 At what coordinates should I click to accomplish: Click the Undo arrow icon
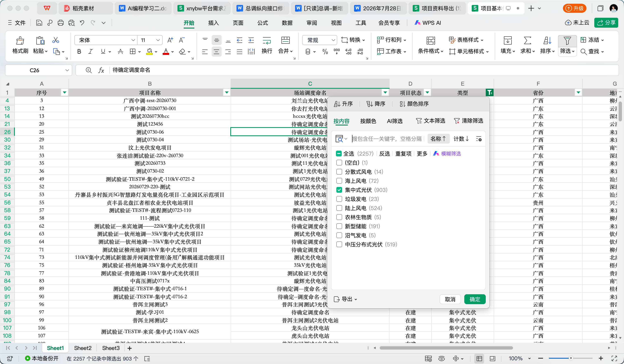[82, 23]
